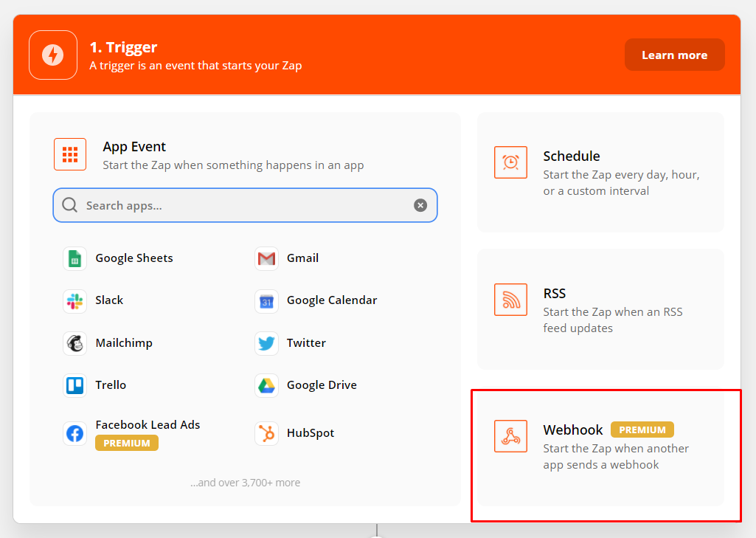Click the Webhook heading

[573, 430]
